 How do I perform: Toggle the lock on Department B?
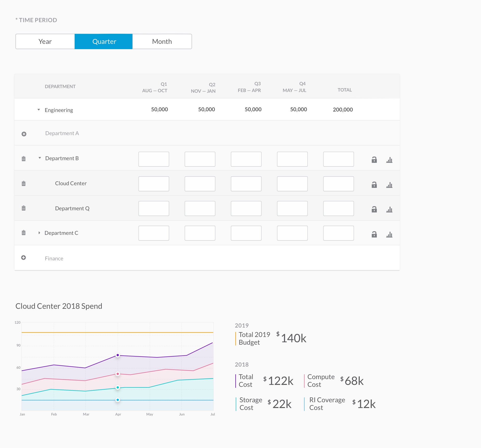374,160
